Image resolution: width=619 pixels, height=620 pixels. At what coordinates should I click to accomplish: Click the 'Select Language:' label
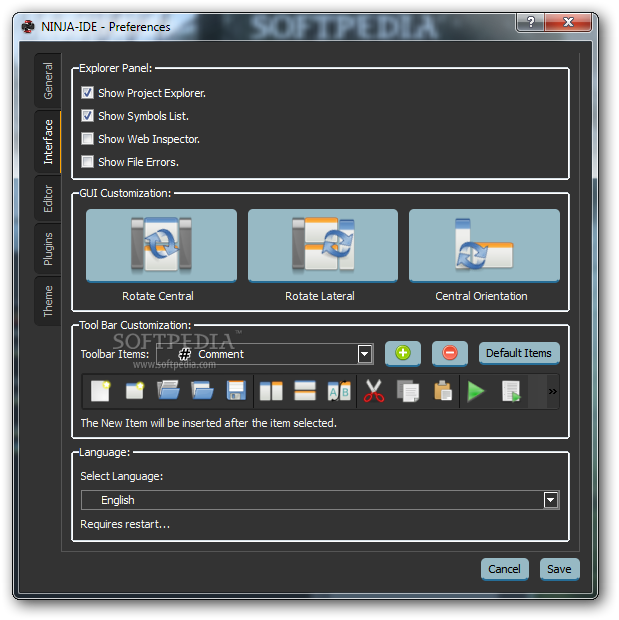[x=122, y=476]
